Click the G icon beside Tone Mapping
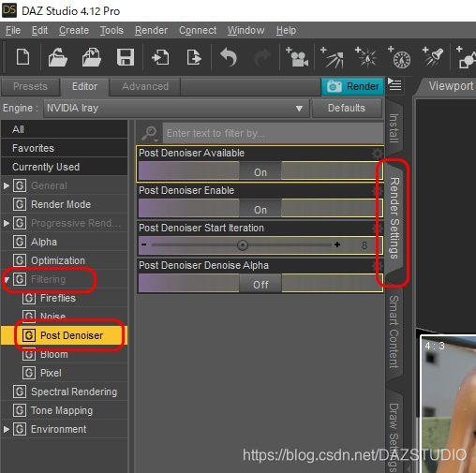This screenshot has height=473, width=476. [20, 410]
